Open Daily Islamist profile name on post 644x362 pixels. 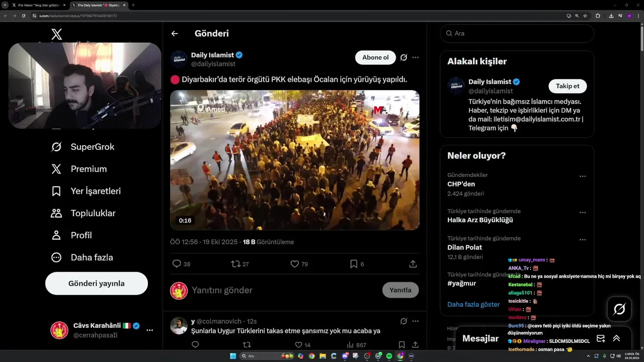pos(212,55)
